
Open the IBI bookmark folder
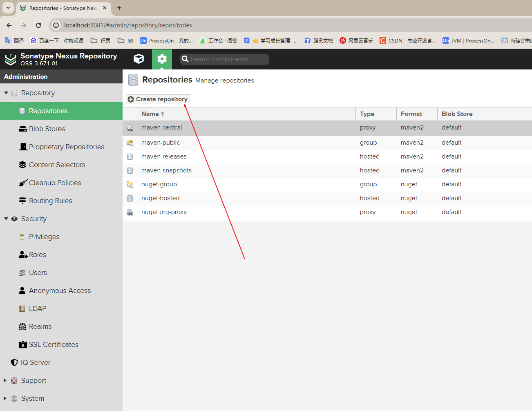click(125, 40)
